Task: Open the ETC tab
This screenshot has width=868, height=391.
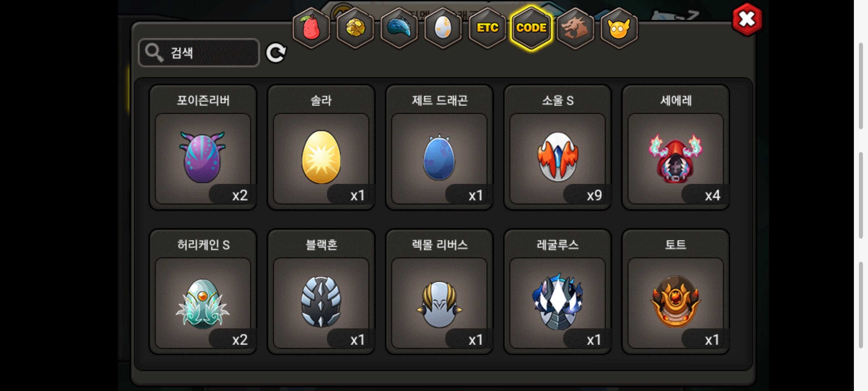Action: tap(487, 28)
